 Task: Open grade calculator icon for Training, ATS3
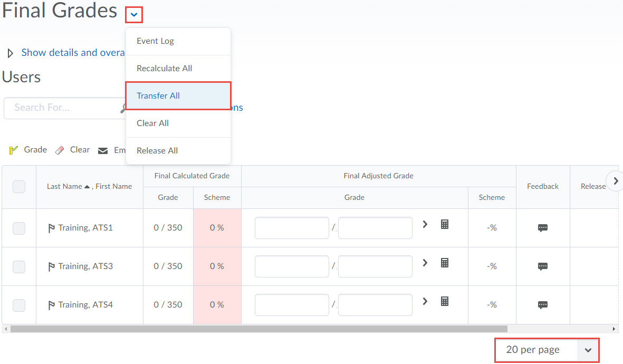[x=445, y=263]
